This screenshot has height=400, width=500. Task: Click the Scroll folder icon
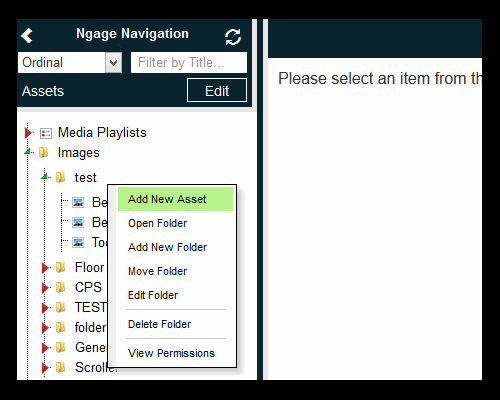(x=61, y=367)
